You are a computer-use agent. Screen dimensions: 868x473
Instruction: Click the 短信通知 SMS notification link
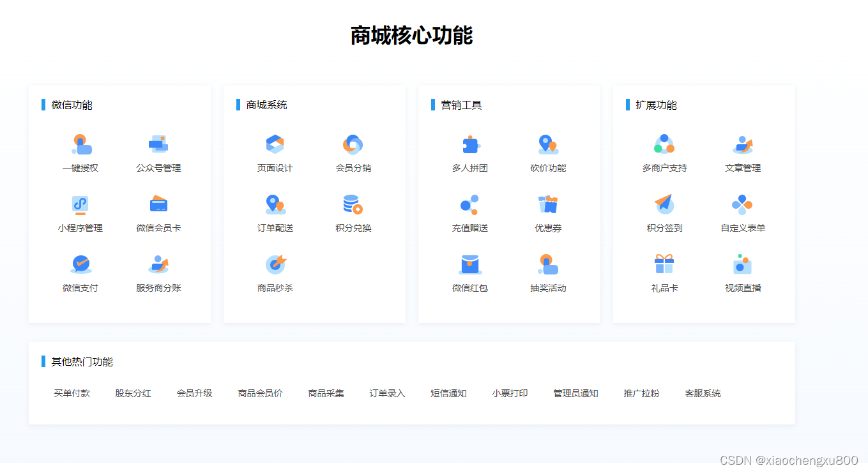pos(449,393)
